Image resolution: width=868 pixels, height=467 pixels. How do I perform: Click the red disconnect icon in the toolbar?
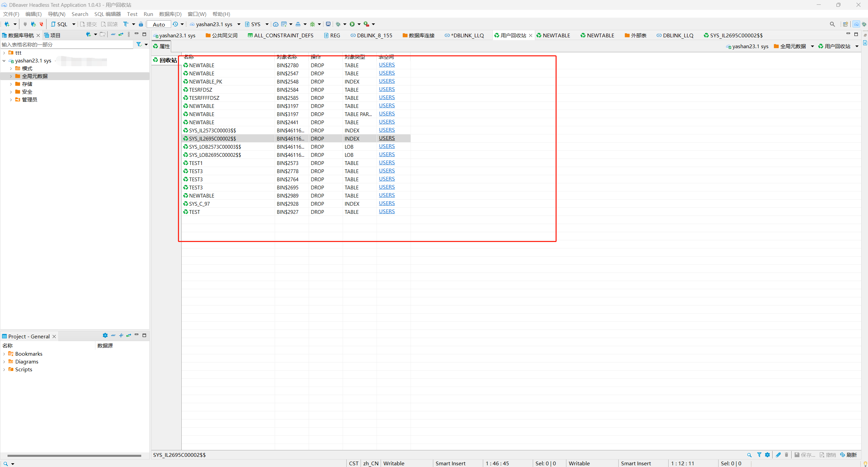pos(41,24)
